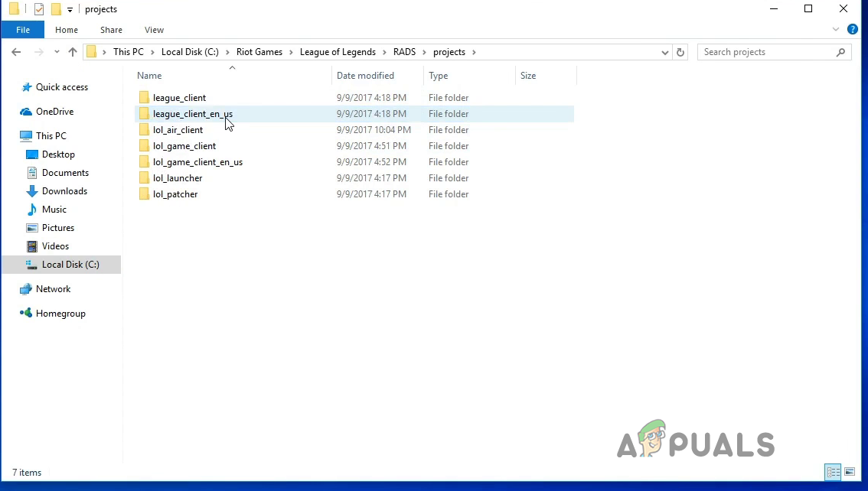Select Downloads in the navigation pane

click(64, 191)
